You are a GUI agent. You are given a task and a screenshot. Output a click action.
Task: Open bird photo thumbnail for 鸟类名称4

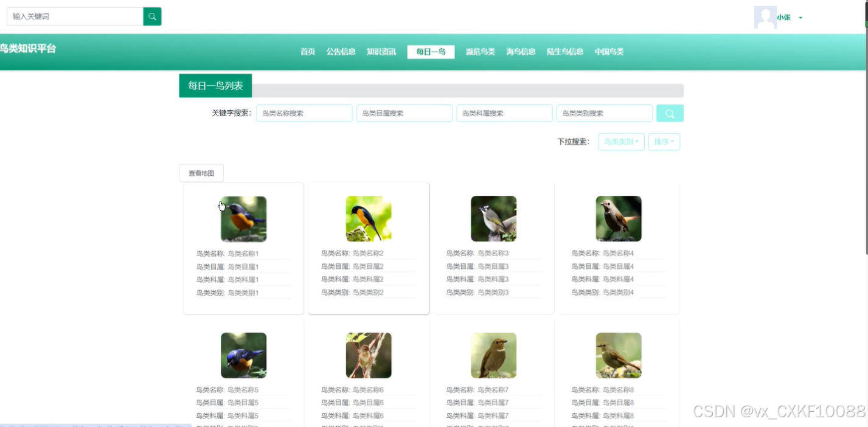619,219
